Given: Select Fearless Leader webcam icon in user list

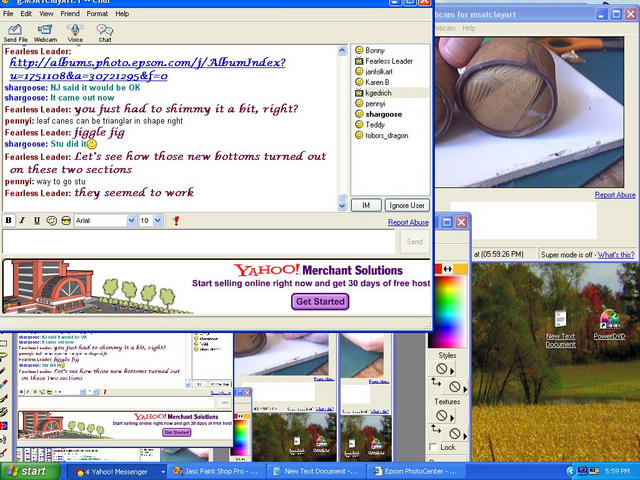Looking at the screenshot, I should tap(359, 61).
